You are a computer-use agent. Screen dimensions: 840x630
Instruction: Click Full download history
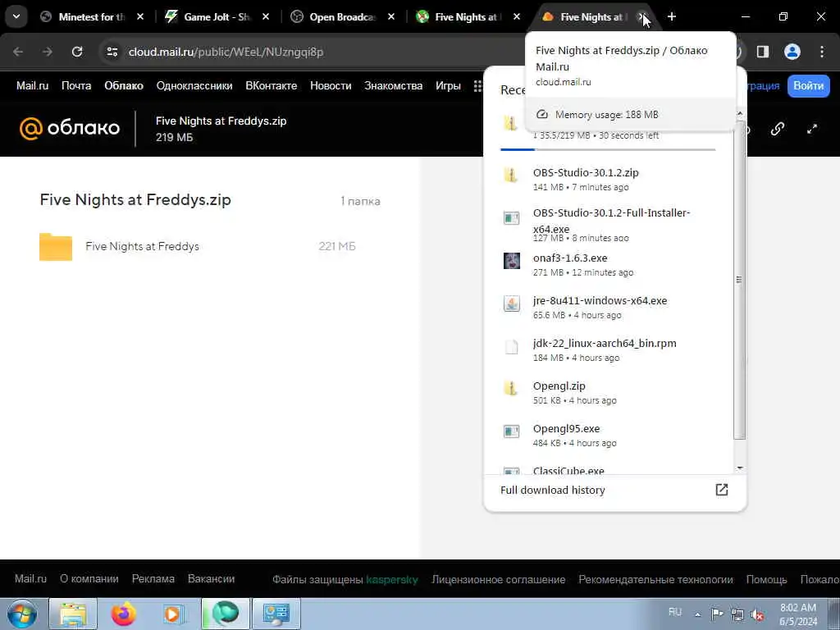click(552, 491)
